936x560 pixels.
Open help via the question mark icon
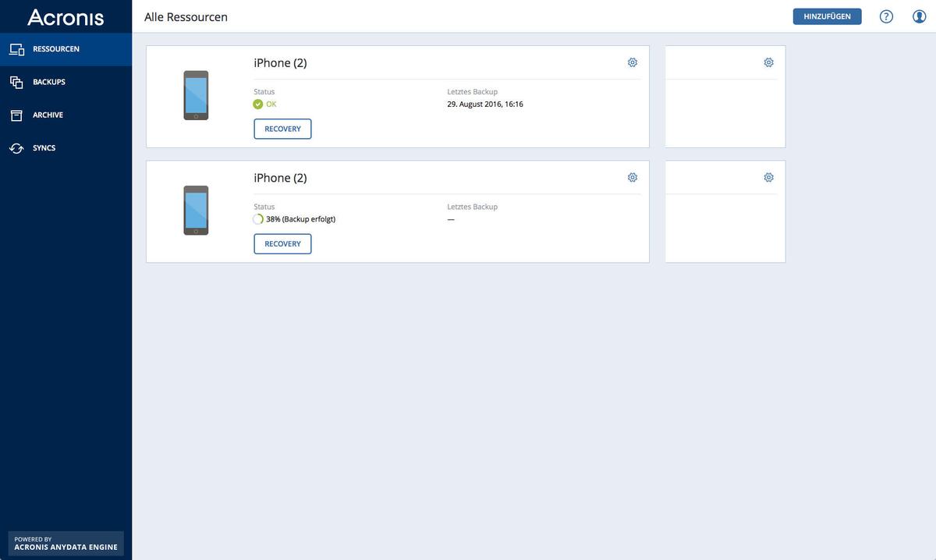coord(886,16)
